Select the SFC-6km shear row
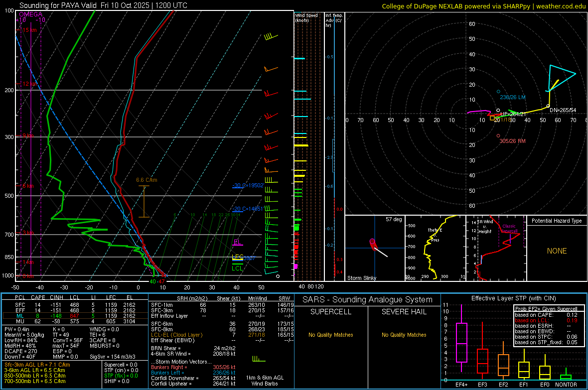Screen dimensions: 588x390 222,324
